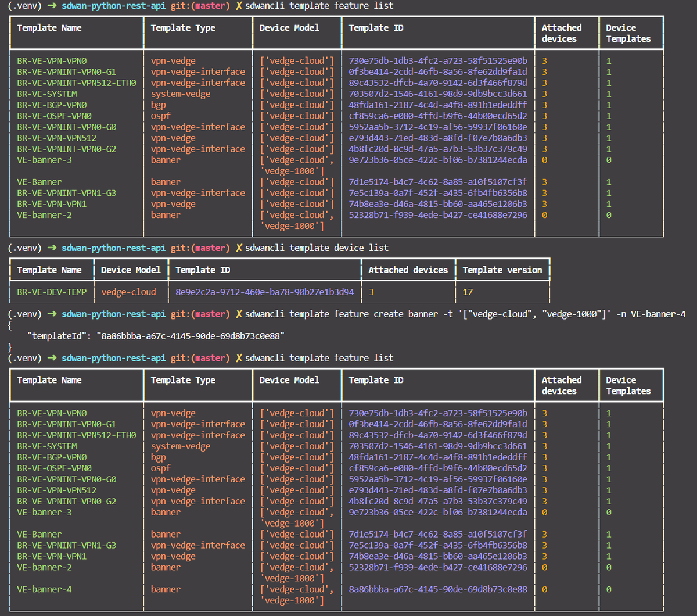
Task: Select ID cf859ca6-e080-4ffd-b9f6-44b00ecd65d2 in first feature list
Action: (438, 116)
